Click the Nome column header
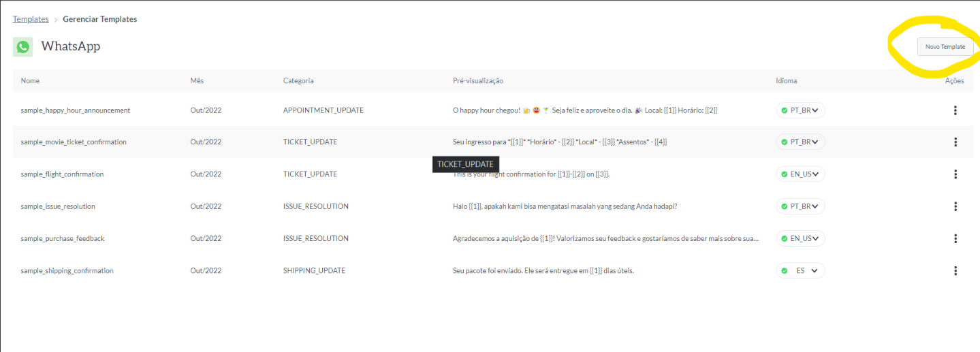980x352 pixels. (x=30, y=80)
